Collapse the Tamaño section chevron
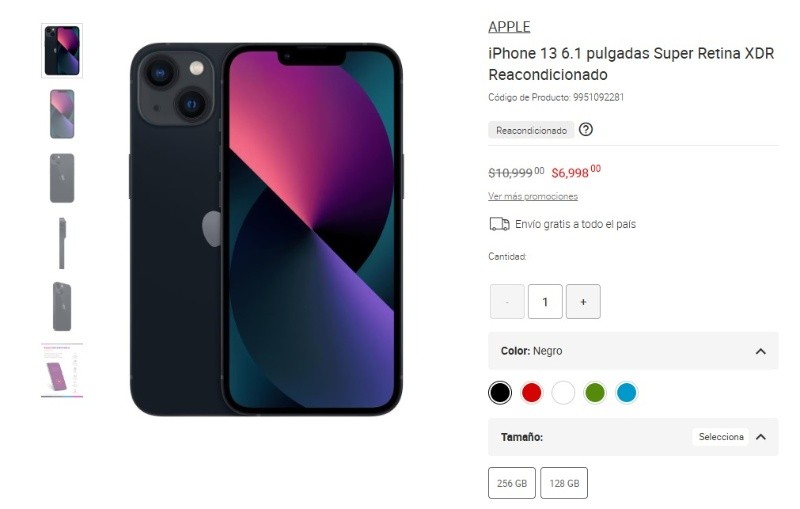800x509 pixels. coord(760,437)
